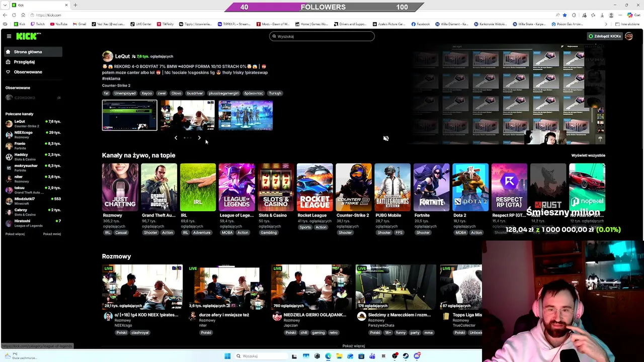Expand recommended channels with Pokaż więcej
The image size is (644, 362).
coord(15,234)
